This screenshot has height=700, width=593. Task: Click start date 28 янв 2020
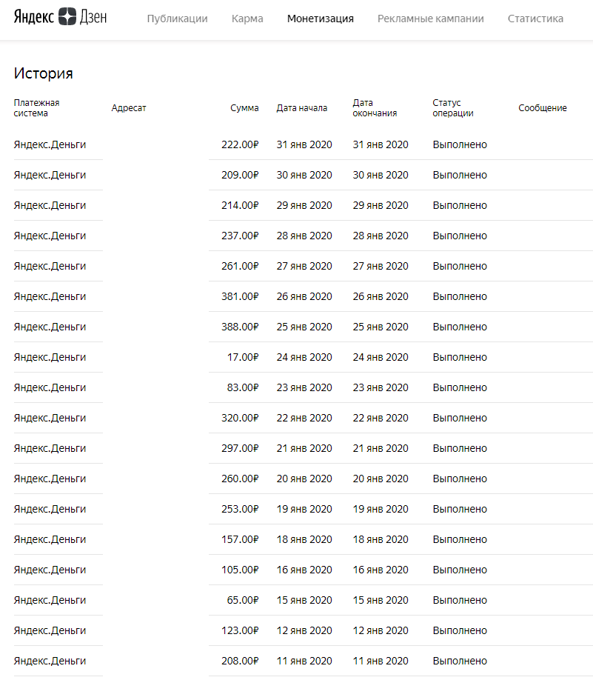pos(304,236)
